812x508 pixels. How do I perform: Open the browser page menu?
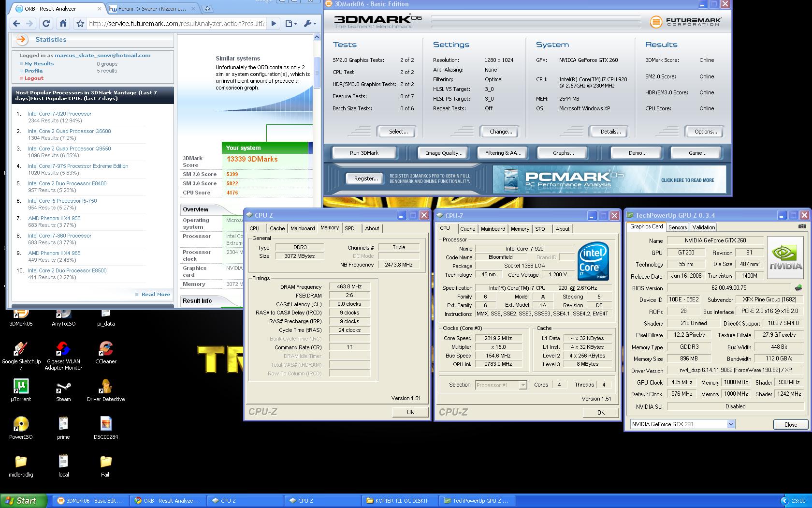tap(291, 23)
